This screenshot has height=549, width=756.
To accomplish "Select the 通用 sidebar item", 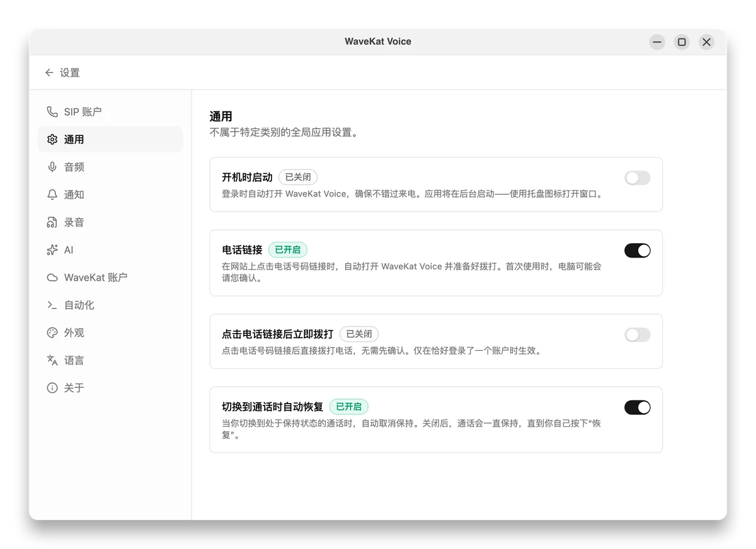I will pyautogui.click(x=110, y=140).
